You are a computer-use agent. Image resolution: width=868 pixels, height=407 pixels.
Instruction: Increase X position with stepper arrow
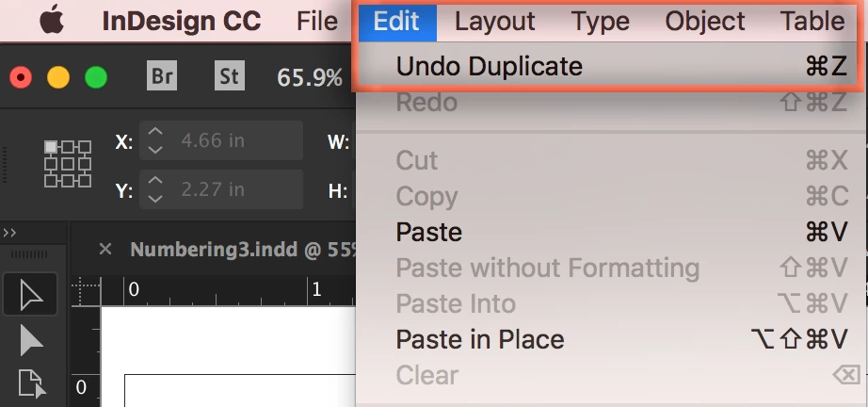[155, 132]
